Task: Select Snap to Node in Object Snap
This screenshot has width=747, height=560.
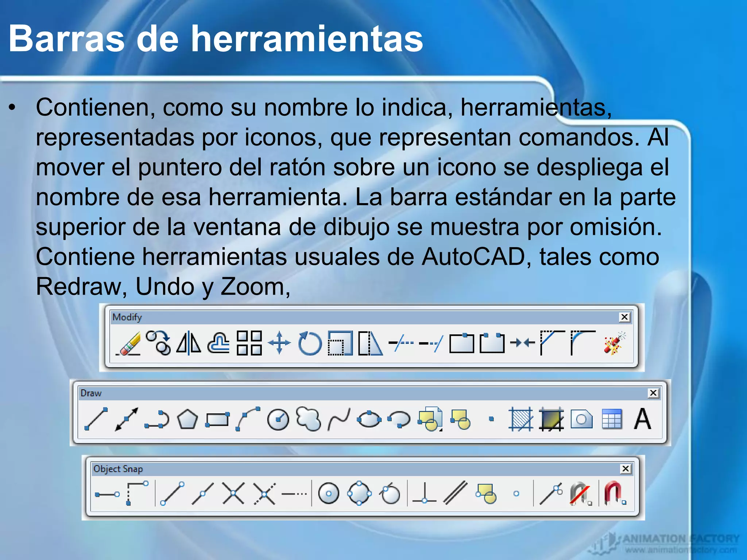Action: click(x=516, y=494)
